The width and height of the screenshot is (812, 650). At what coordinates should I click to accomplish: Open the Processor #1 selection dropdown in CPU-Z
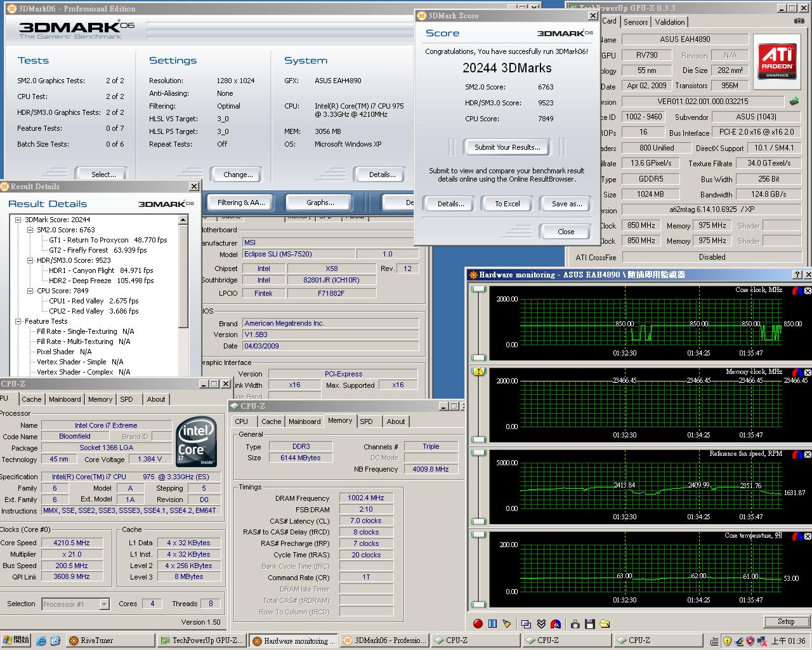tap(104, 604)
